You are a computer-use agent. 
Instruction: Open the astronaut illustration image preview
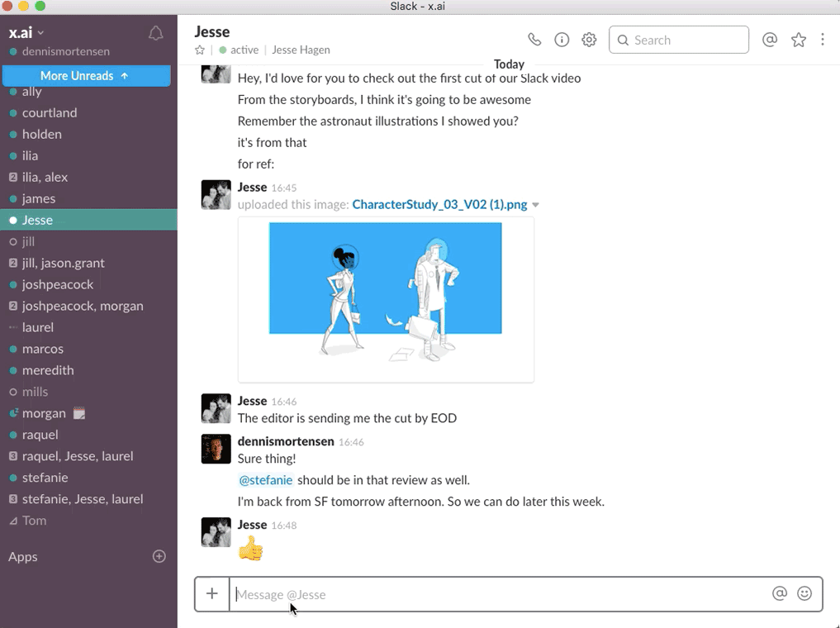point(386,299)
